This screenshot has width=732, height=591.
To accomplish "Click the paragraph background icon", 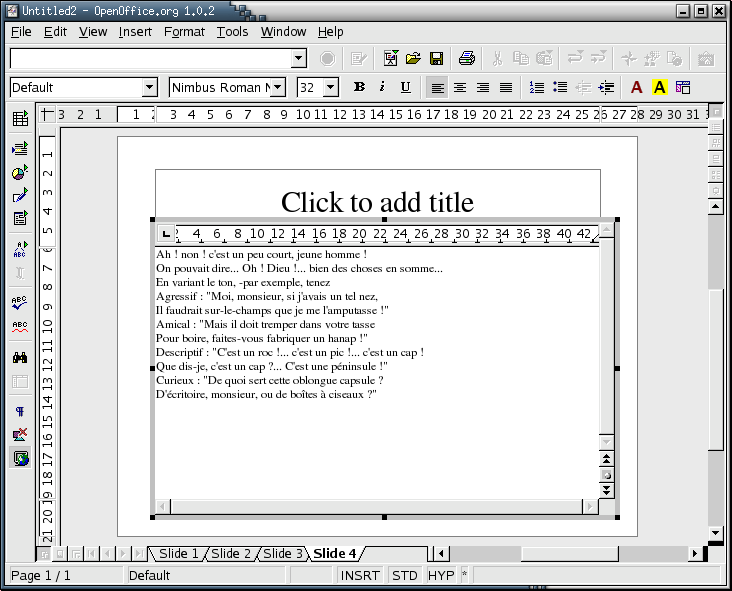I will pyautogui.click(x=683, y=87).
